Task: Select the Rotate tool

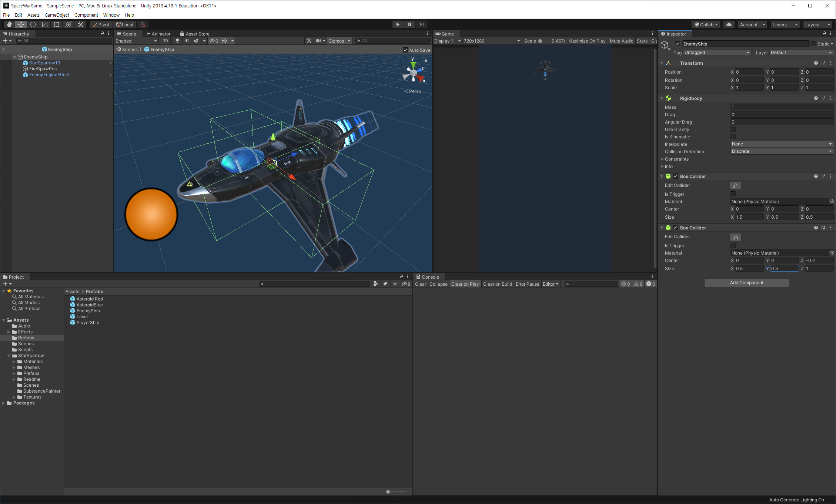Action: tap(33, 24)
